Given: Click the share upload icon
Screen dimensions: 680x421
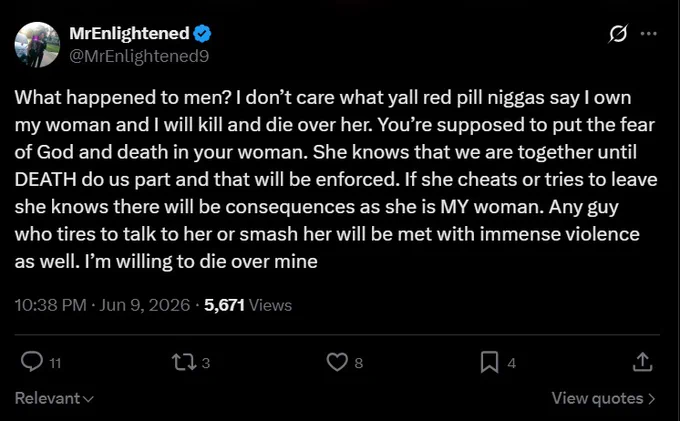Looking at the screenshot, I should pyautogui.click(x=642, y=362).
